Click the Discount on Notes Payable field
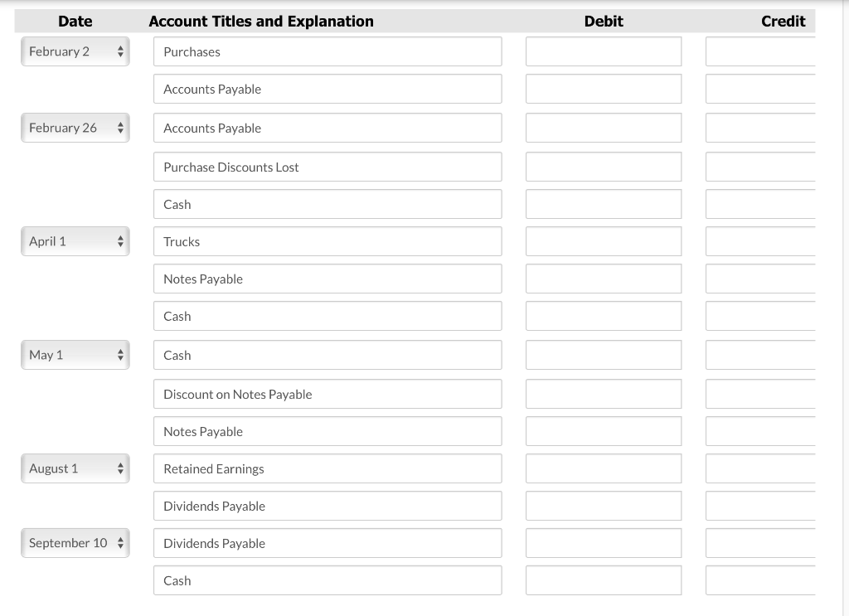Screen dimensions: 849x616 coord(327,394)
